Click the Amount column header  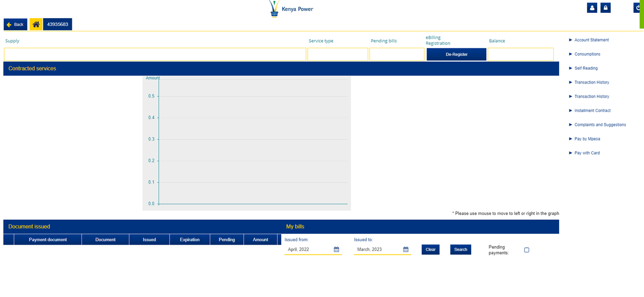pyautogui.click(x=260, y=240)
